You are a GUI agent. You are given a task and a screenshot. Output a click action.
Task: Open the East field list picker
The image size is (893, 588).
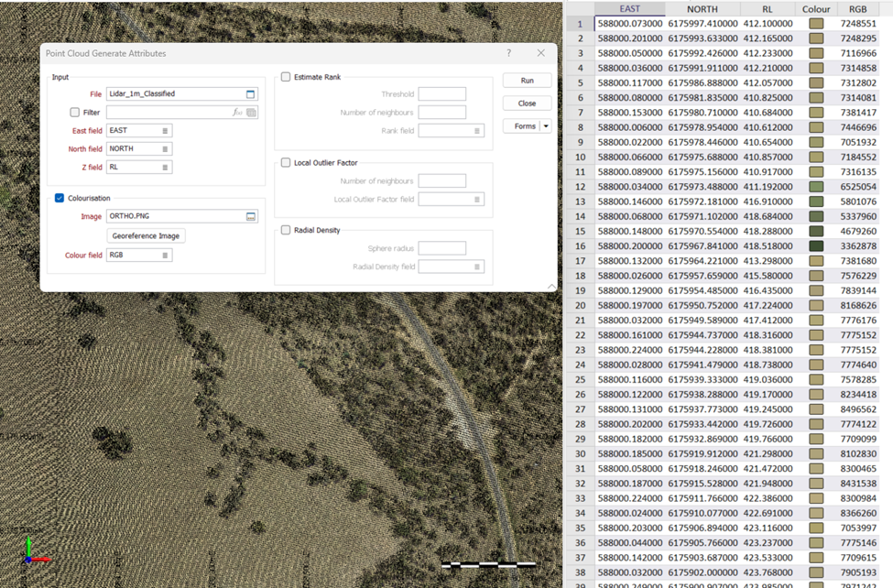(165, 131)
